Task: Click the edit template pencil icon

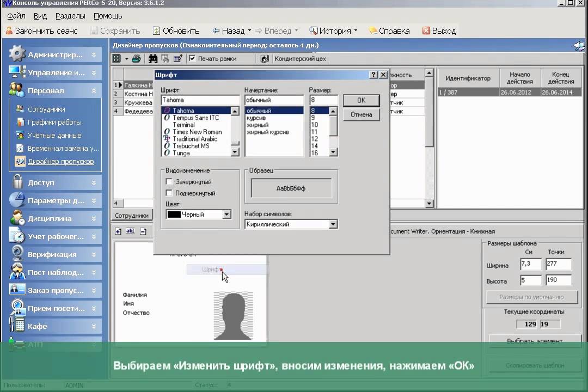Action: [x=177, y=58]
